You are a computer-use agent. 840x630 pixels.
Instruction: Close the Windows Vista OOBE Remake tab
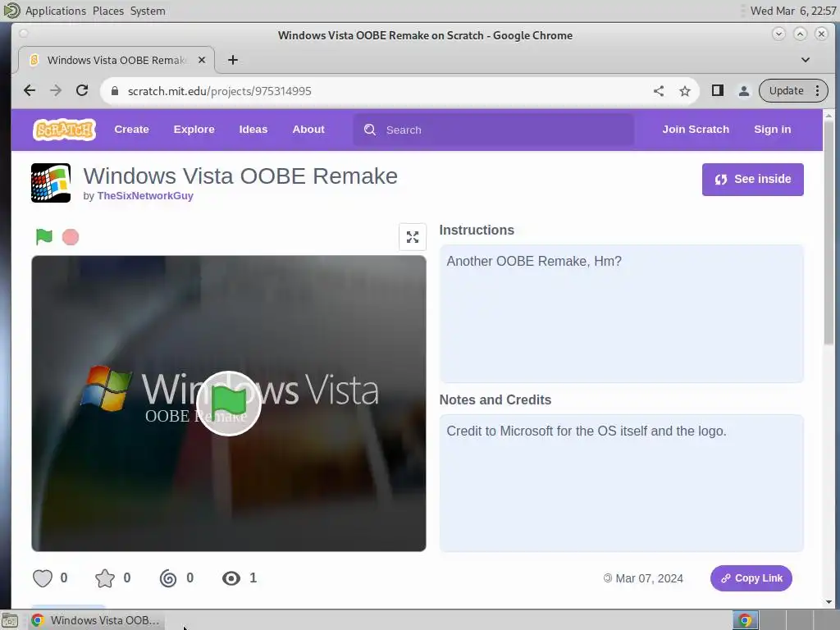pyautogui.click(x=202, y=60)
